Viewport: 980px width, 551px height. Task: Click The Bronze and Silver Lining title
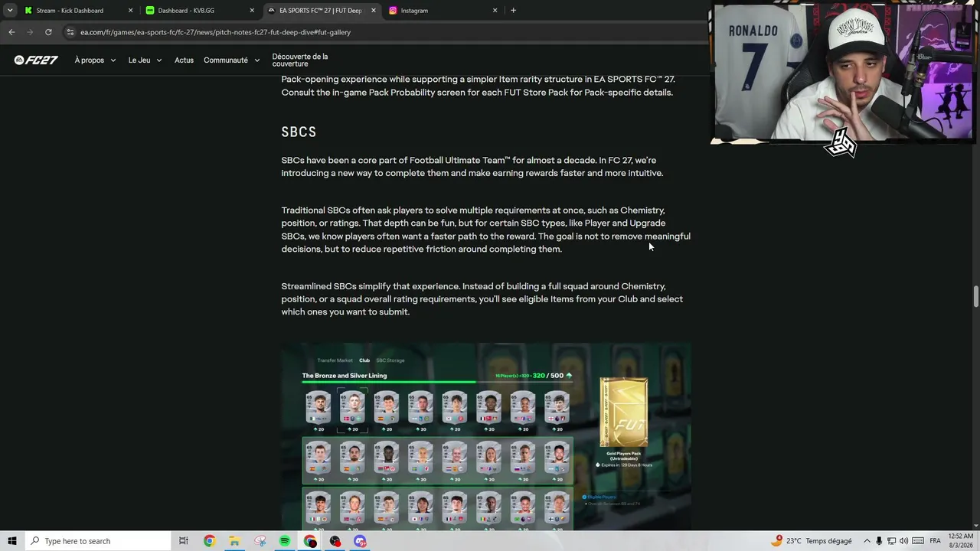click(x=345, y=376)
